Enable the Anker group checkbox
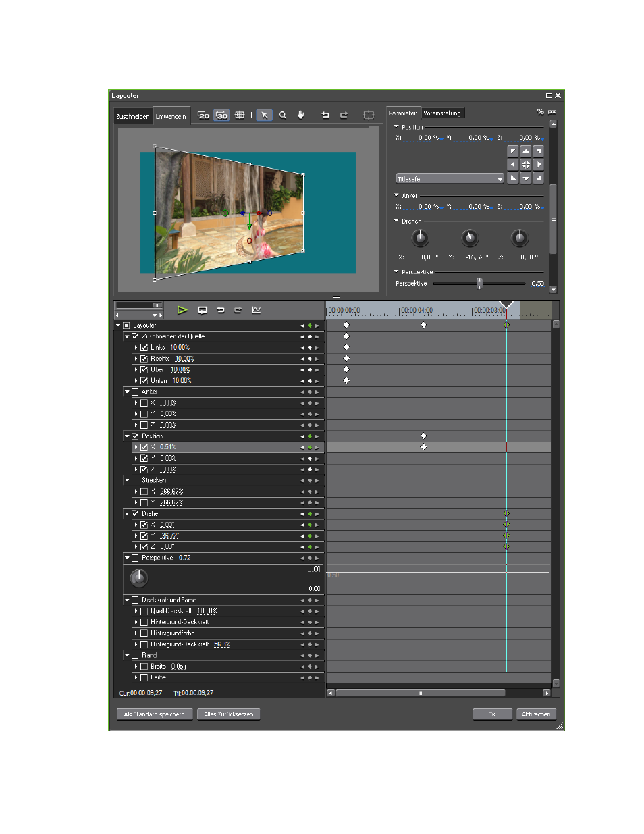This screenshot has width=644, height=834. 135,392
